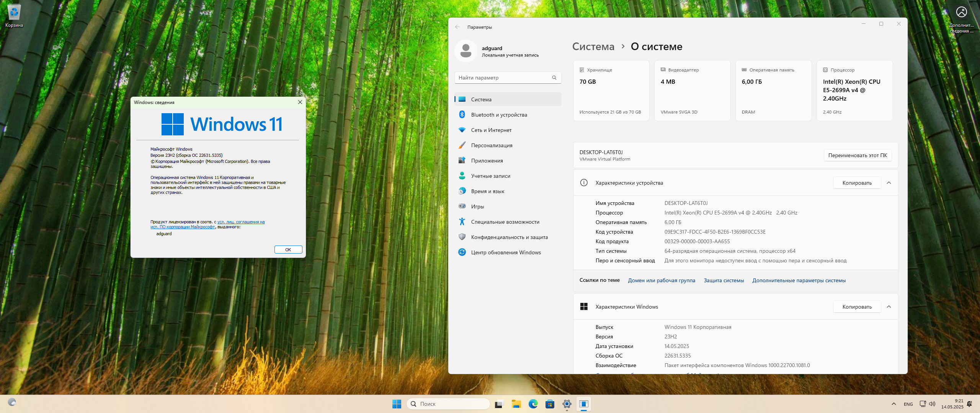Viewport: 980px width, 413px height.
Task: Launch Microsoft Edge from taskbar
Action: [x=533, y=404]
